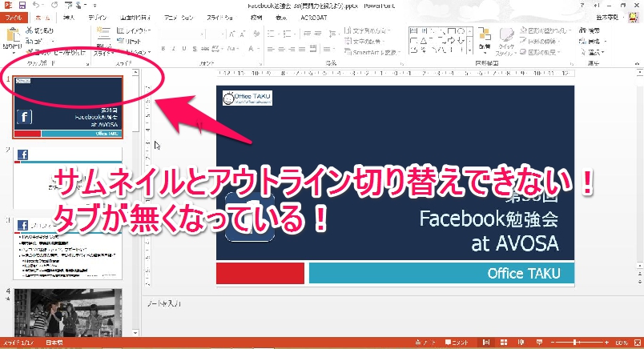Click the Zoom Out minus button
The image size is (644, 349).
(553, 343)
